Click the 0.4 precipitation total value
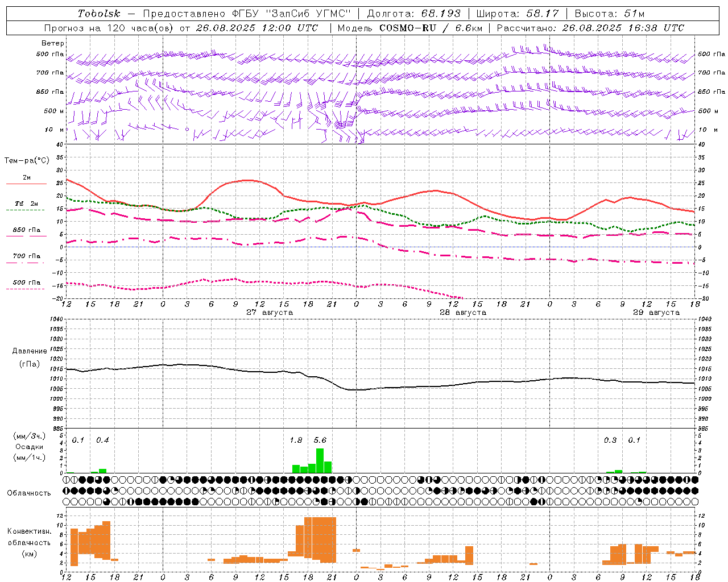 point(102,440)
